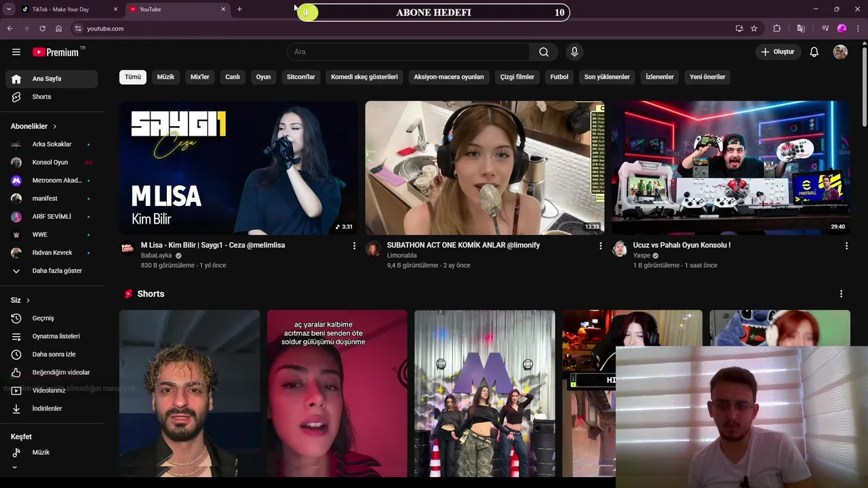Filter by Aksiyon-macera oyunları

(x=449, y=77)
